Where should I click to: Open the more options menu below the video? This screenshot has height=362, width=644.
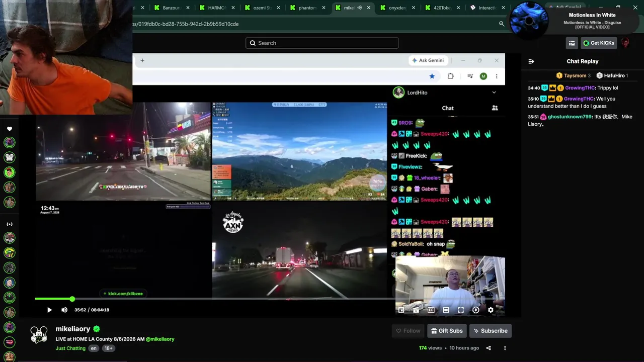[505, 348]
